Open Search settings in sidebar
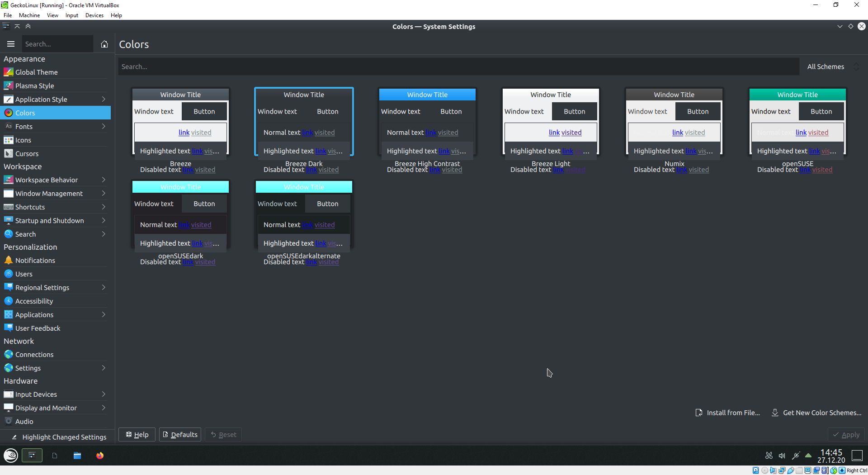This screenshot has height=475, width=868. click(55, 234)
